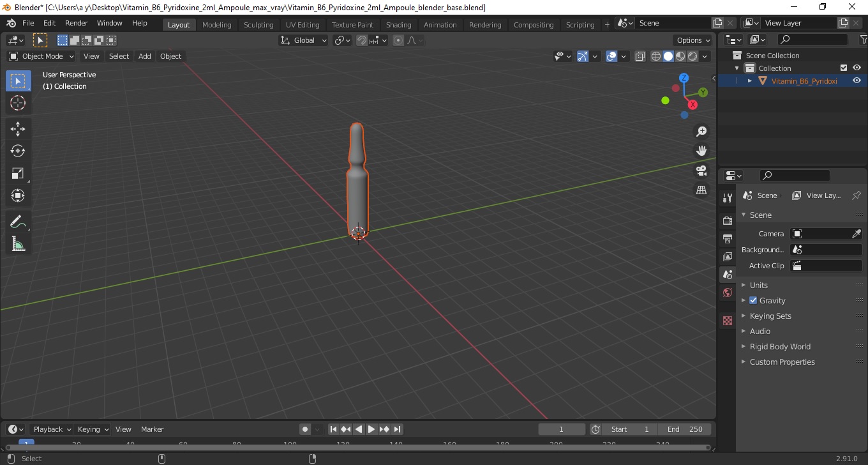Screen dimensions: 868x465
Task: Open the Texture properties tab icon
Action: pyautogui.click(x=728, y=321)
